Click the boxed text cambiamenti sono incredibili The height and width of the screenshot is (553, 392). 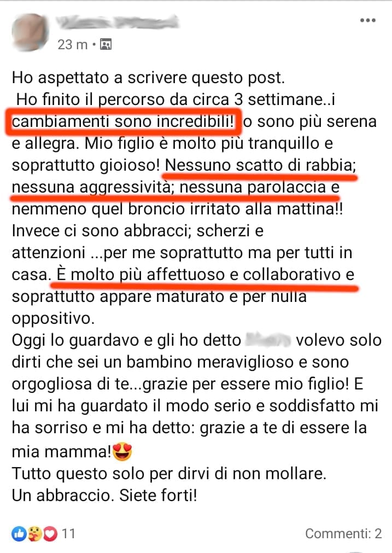pos(122,121)
